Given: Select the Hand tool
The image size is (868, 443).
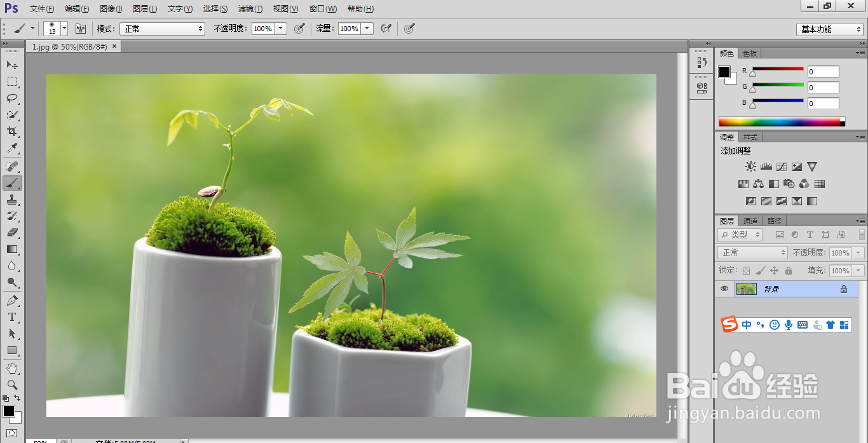Looking at the screenshot, I should 12,368.
